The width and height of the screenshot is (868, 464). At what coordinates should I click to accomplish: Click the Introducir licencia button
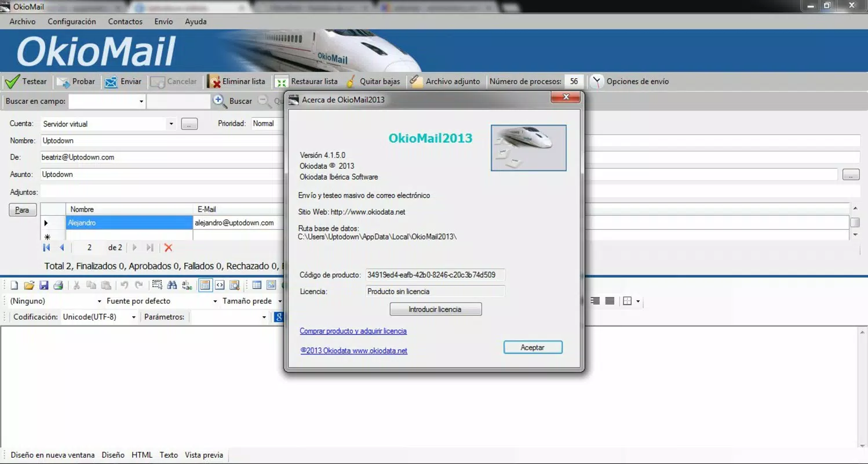[436, 310]
